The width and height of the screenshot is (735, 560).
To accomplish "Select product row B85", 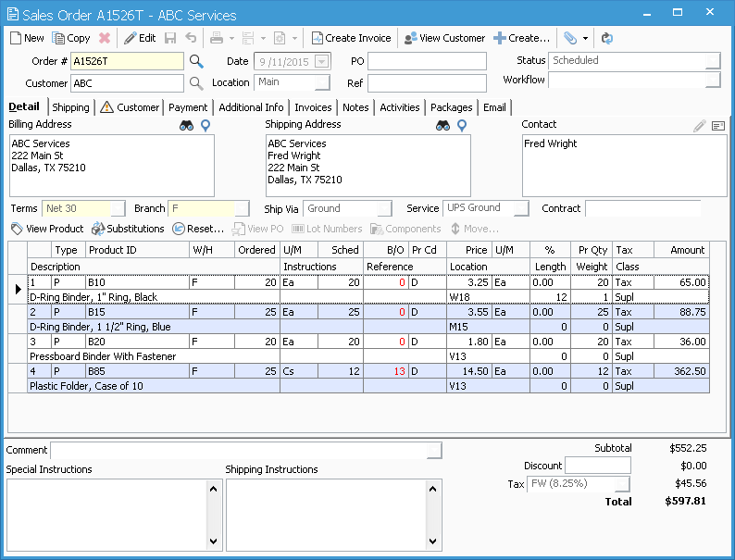I will [368, 379].
